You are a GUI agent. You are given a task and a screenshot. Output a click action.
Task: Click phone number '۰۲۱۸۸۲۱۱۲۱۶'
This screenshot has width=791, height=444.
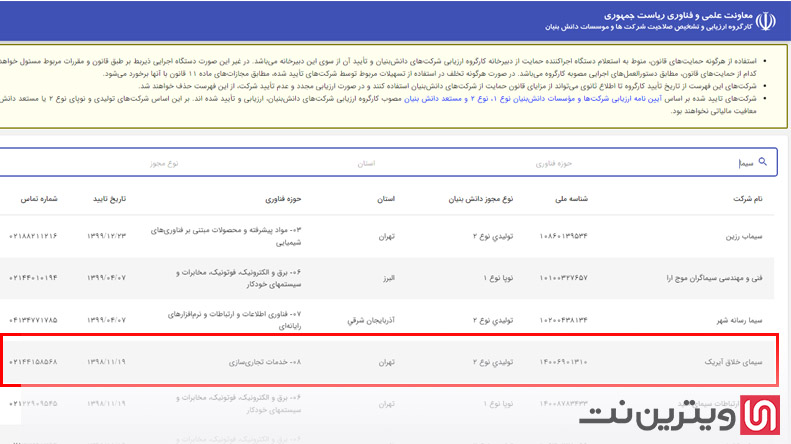[33, 236]
